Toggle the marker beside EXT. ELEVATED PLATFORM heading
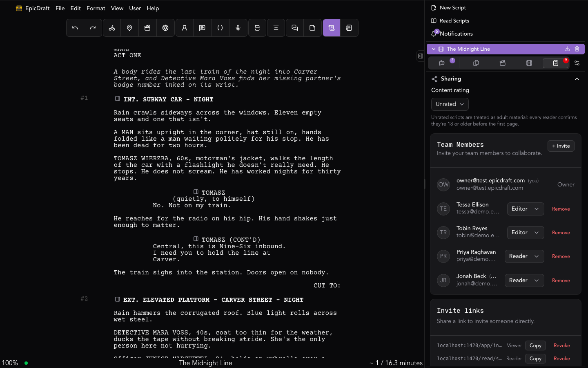This screenshot has width=588, height=368. click(118, 299)
